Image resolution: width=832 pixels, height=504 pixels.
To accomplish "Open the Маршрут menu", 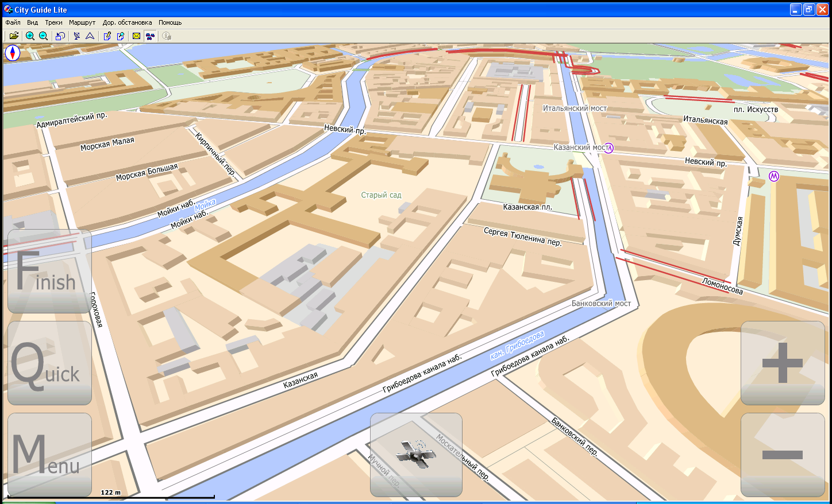I will tap(82, 22).
